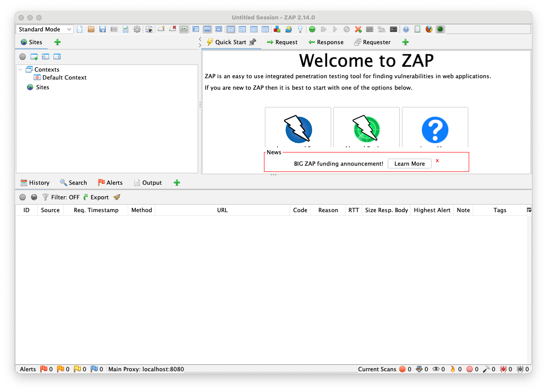Click the orange flag alert count in status bar
The width and height of the screenshot is (547, 392).
pyautogui.click(x=63, y=369)
